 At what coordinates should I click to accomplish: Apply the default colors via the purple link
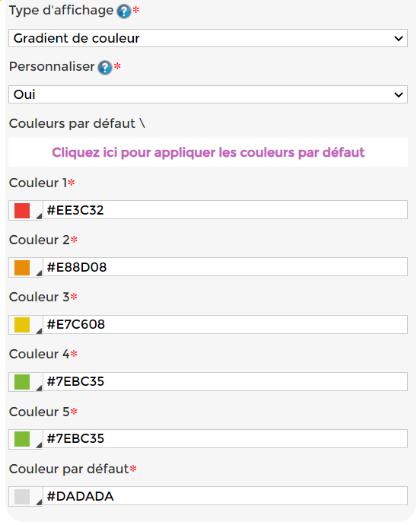point(208,152)
